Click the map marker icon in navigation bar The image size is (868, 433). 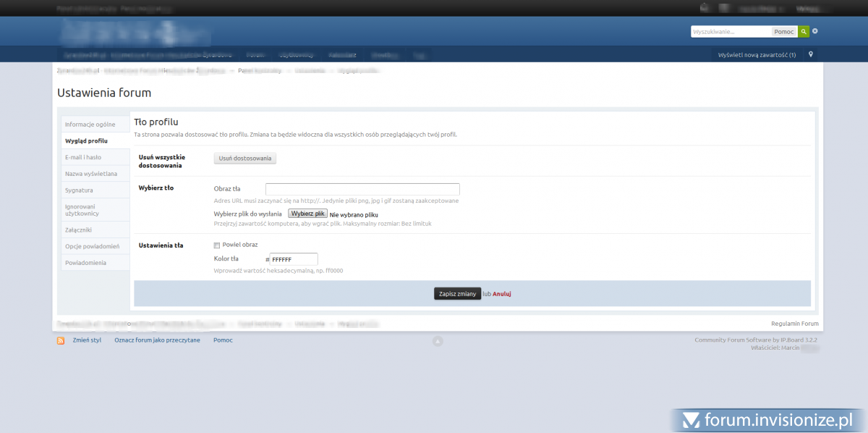coord(811,54)
